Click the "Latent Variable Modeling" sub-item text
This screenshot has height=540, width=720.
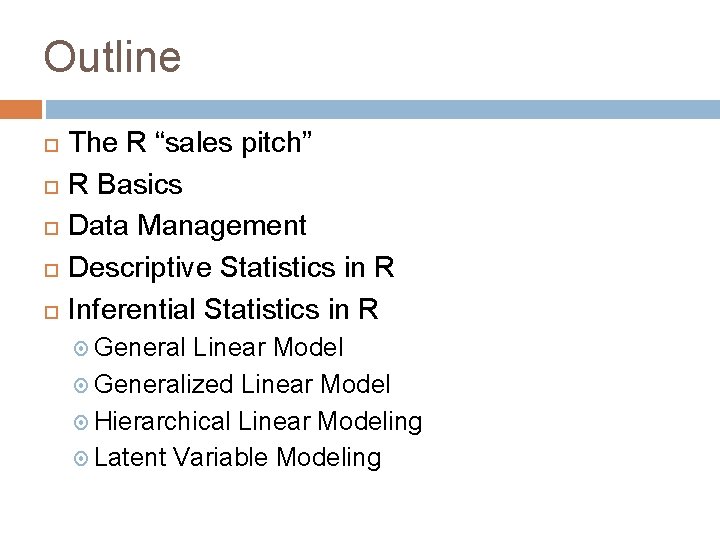238,459
